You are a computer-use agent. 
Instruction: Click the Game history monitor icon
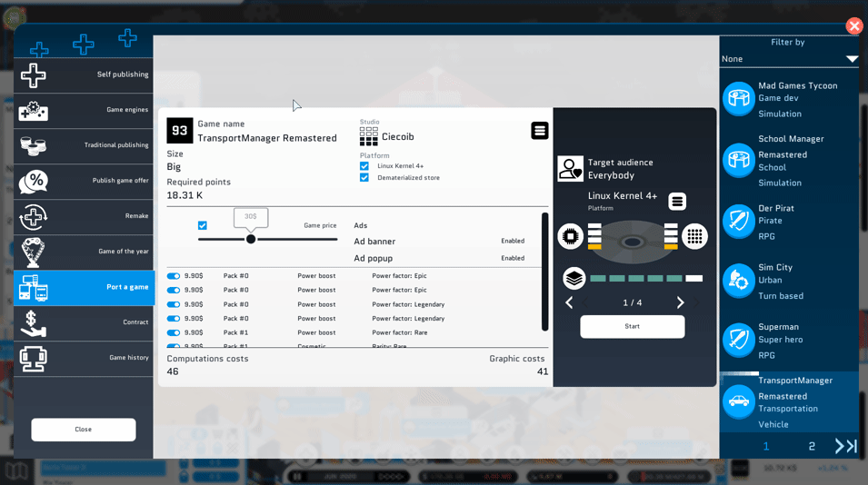click(34, 359)
